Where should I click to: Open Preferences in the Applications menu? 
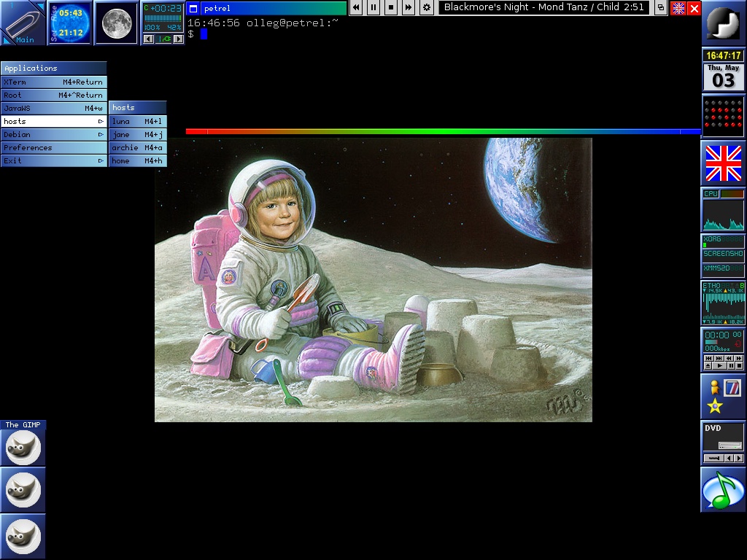(x=54, y=147)
